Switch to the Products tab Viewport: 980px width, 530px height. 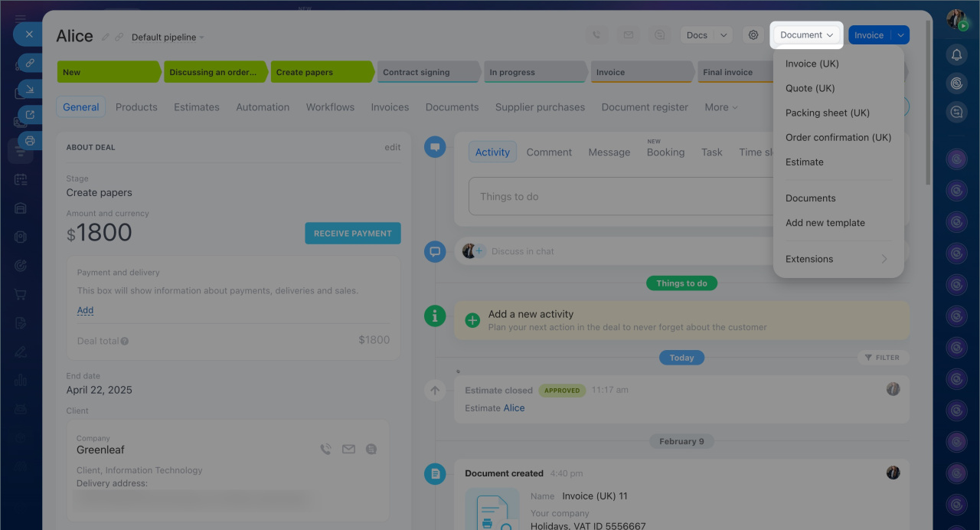pos(136,107)
